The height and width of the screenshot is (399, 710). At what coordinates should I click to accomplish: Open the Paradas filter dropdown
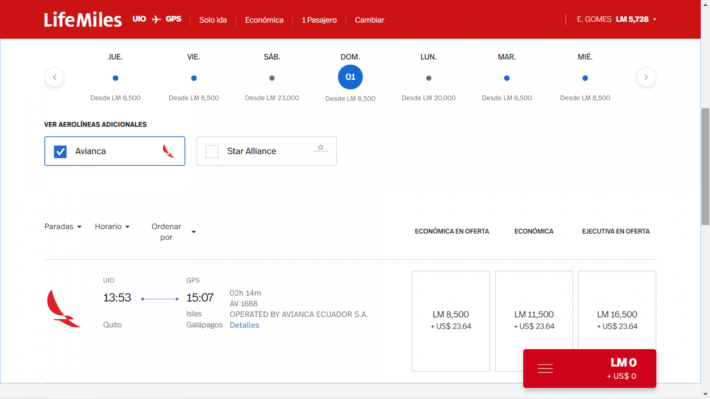tap(63, 226)
